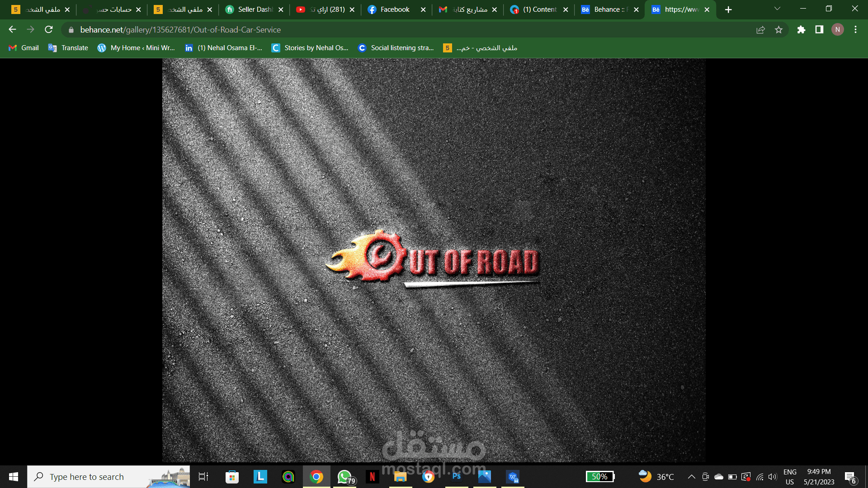Open the Chrome side panel icon
The image size is (868, 488).
pyautogui.click(x=819, y=29)
